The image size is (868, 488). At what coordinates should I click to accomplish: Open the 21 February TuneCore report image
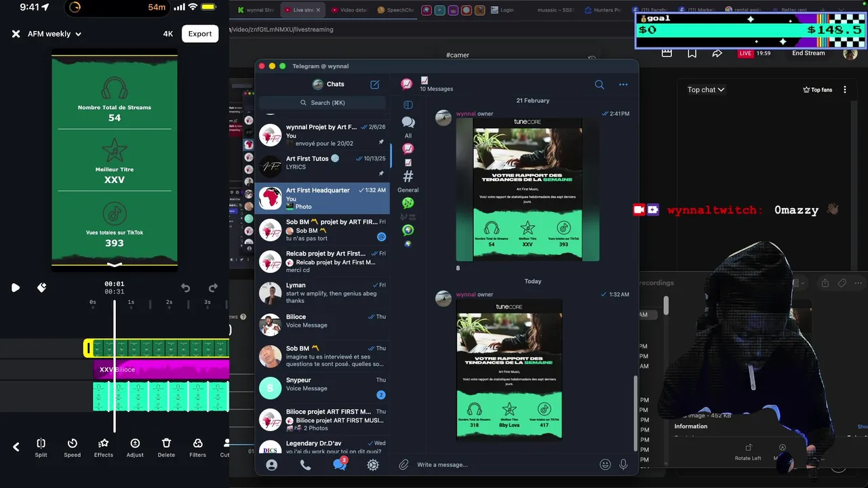528,190
